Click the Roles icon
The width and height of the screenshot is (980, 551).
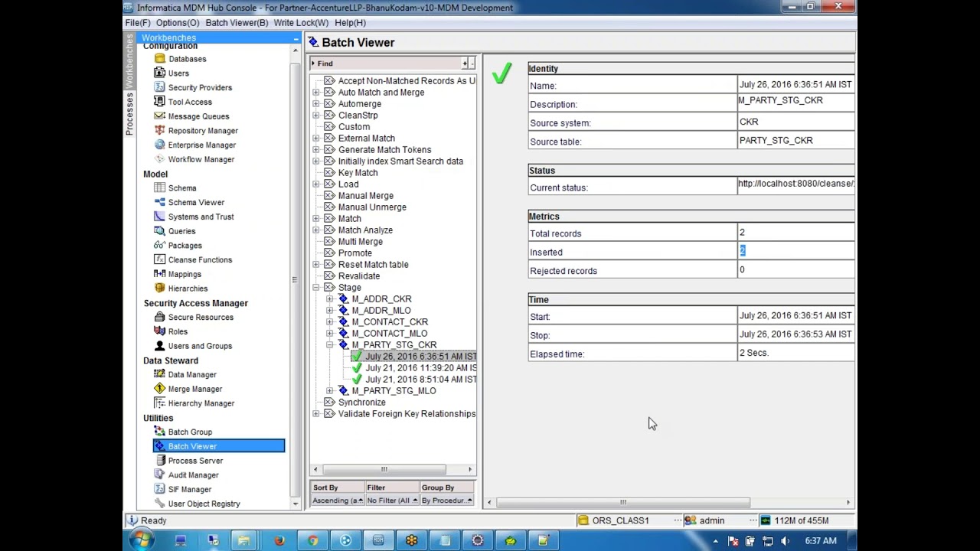159,331
